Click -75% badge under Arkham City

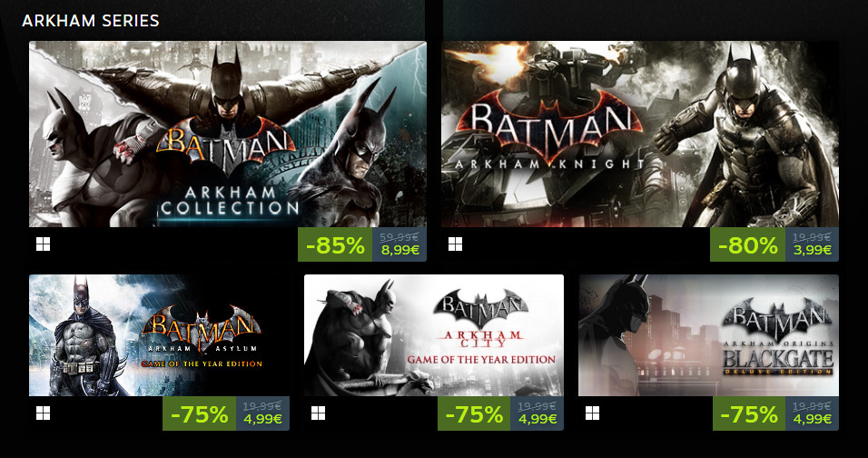[x=474, y=413]
